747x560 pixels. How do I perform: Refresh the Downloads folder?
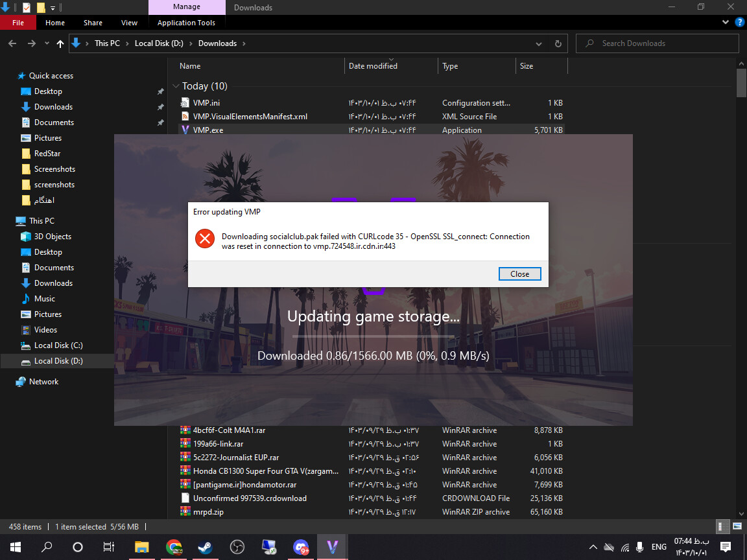coord(558,44)
